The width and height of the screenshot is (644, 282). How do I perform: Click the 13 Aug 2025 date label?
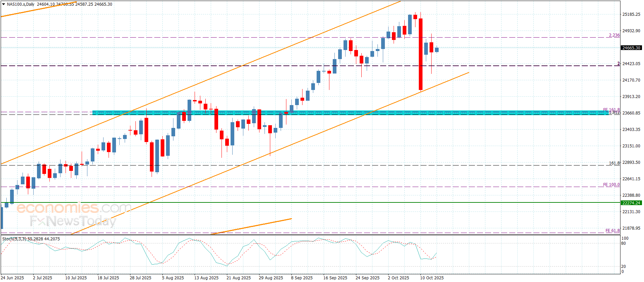coord(206,278)
